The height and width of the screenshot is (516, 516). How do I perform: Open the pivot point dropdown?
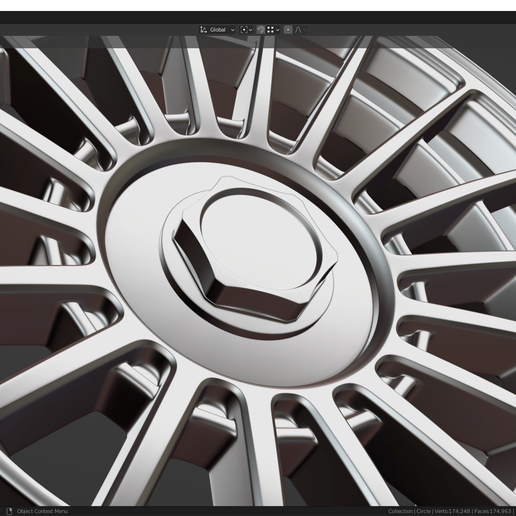point(246,30)
